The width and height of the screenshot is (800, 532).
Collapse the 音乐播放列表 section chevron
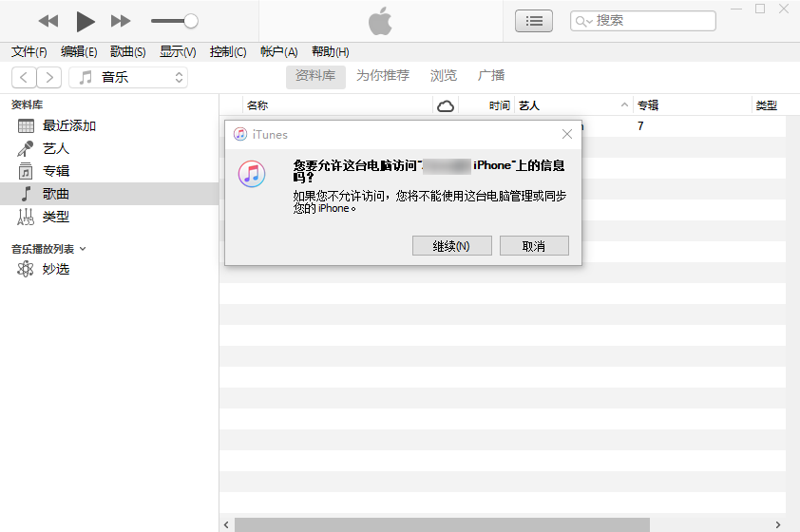click(84, 249)
